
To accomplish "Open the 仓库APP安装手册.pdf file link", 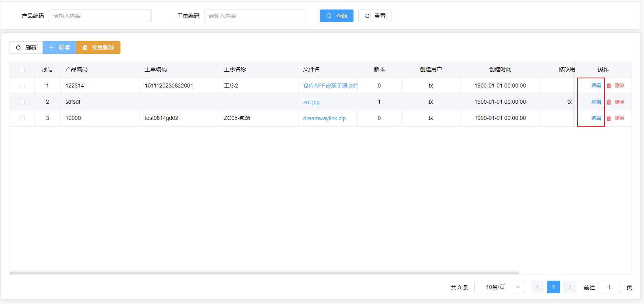I will (x=330, y=85).
